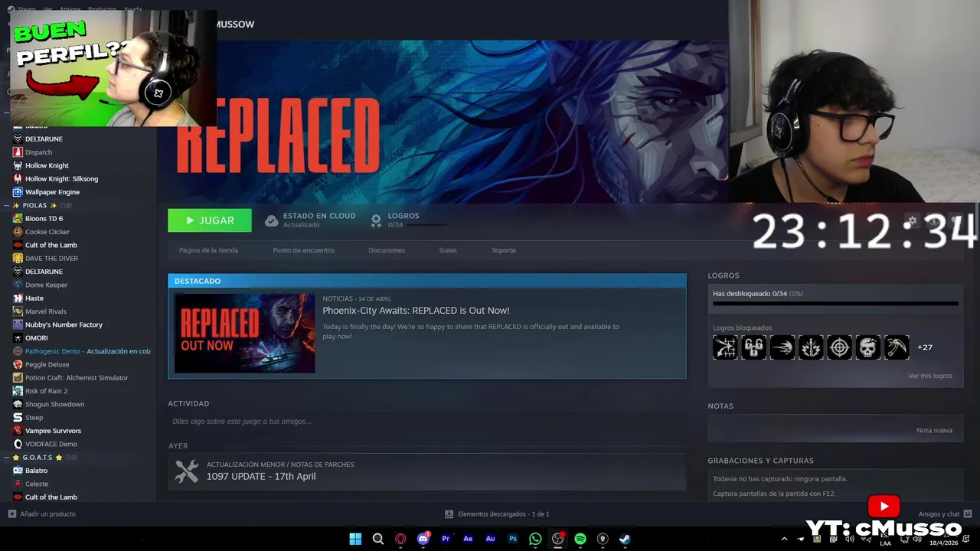Open 'Phoenix-City Awaits: REPLACED is Out Now!' headline
This screenshot has height=551, width=980.
coord(416,311)
